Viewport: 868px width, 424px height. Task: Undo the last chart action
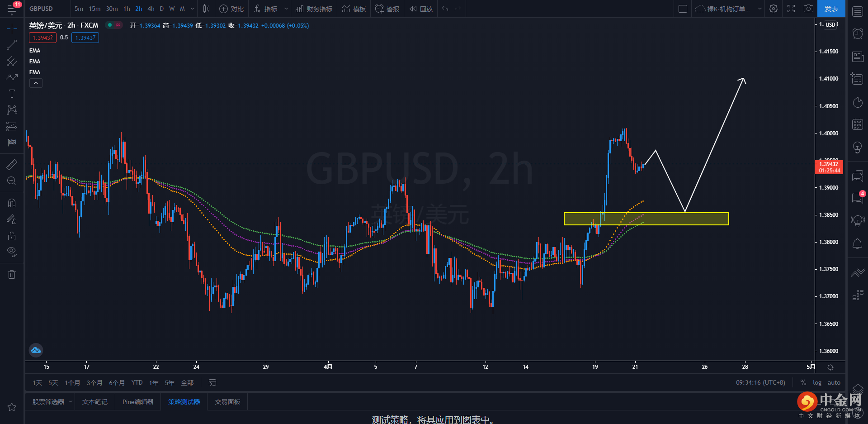(x=445, y=9)
